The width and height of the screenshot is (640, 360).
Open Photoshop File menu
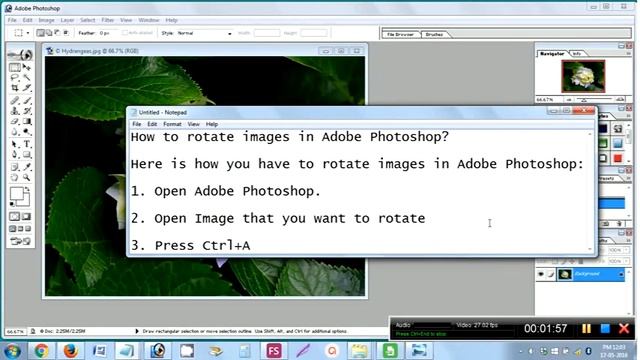(x=12, y=20)
